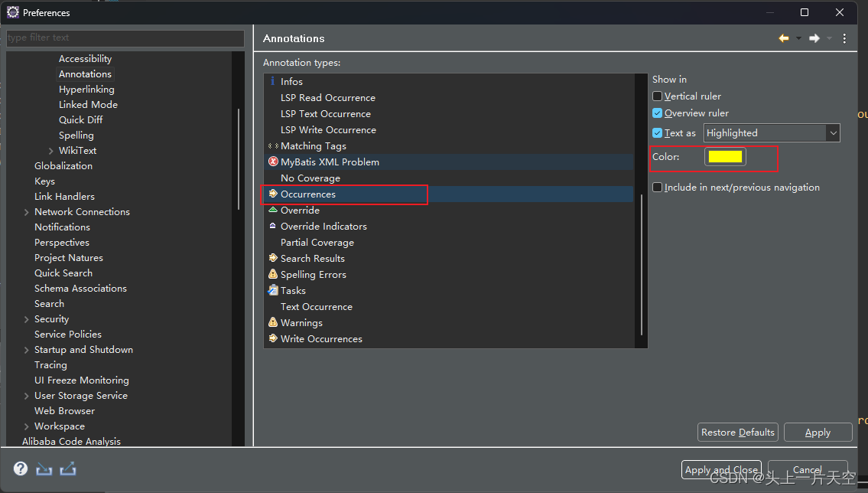Screen dimensions: 868x493
Task: Enable the Vertical ruler checkbox
Action: point(657,96)
